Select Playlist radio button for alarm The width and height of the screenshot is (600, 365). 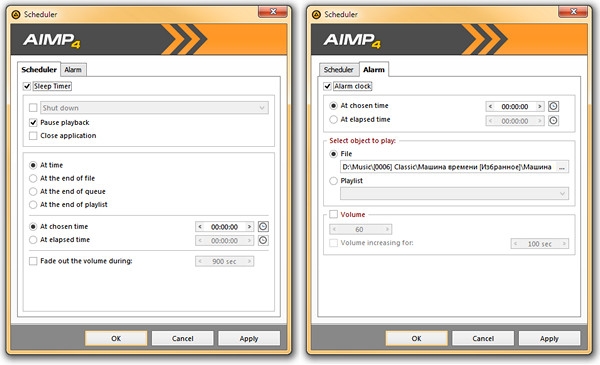tap(334, 181)
